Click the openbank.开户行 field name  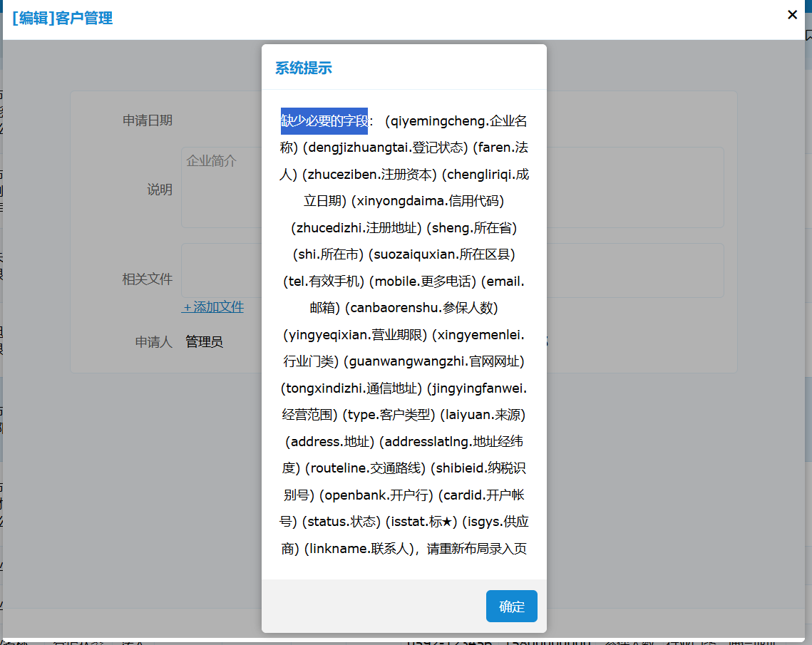pyautogui.click(x=375, y=495)
